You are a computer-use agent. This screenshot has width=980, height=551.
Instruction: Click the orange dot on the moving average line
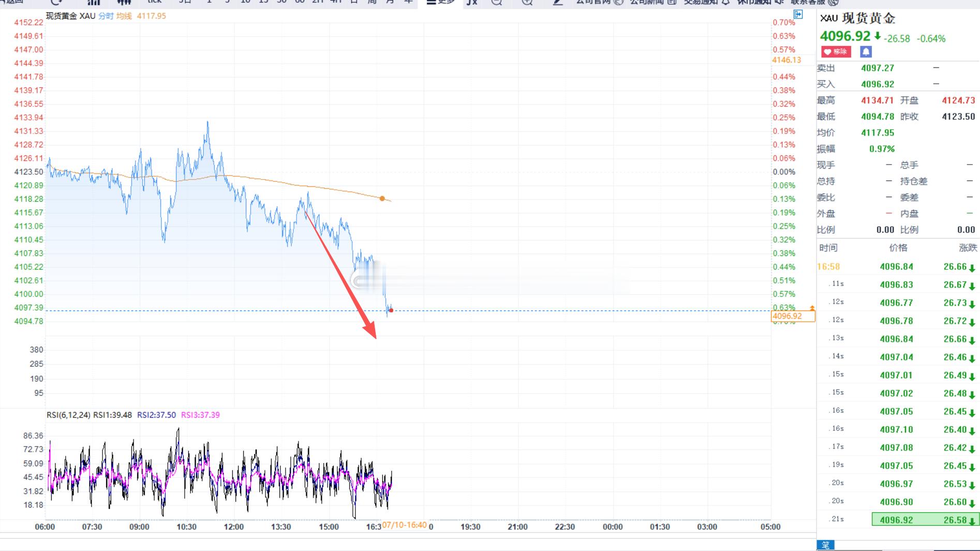click(382, 198)
